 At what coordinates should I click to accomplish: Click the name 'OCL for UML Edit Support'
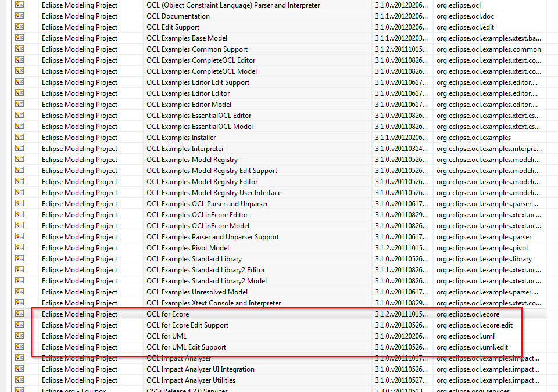pos(186,347)
